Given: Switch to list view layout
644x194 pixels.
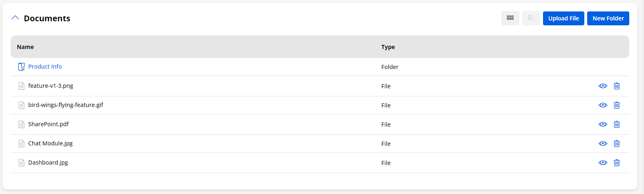Looking at the screenshot, I should pos(531,18).
